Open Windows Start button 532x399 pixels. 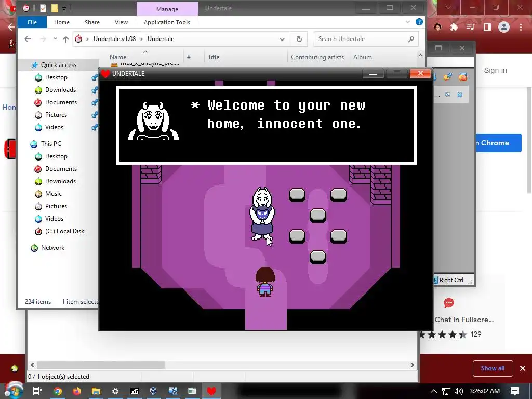pos(14,391)
